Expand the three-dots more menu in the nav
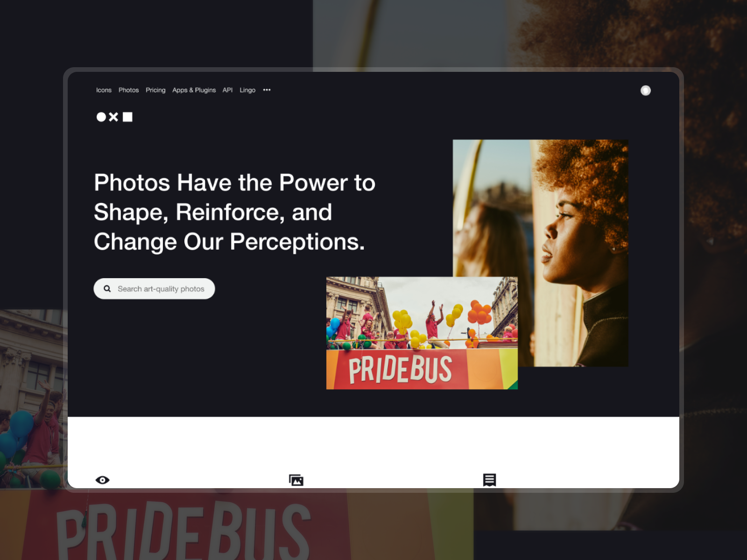 267,90
